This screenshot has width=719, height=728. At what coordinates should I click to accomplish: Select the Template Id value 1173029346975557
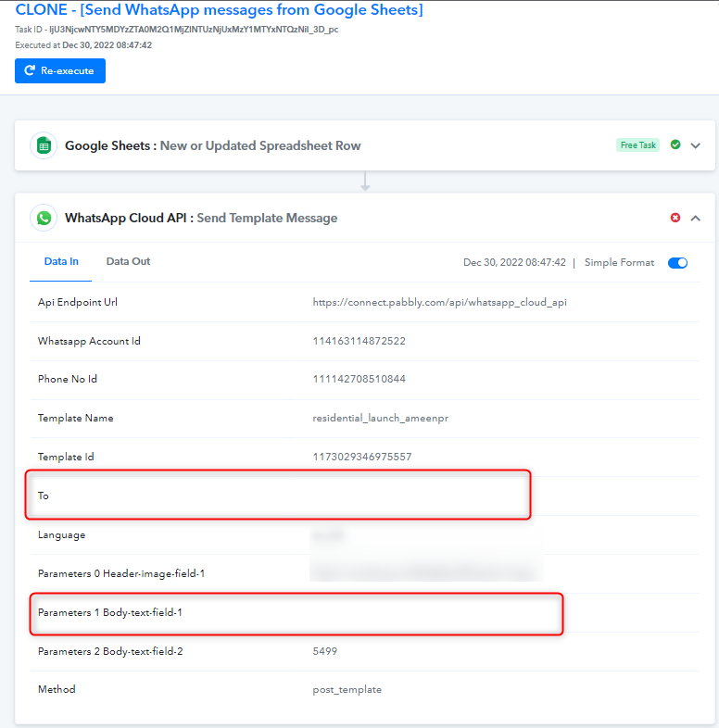coord(362,457)
